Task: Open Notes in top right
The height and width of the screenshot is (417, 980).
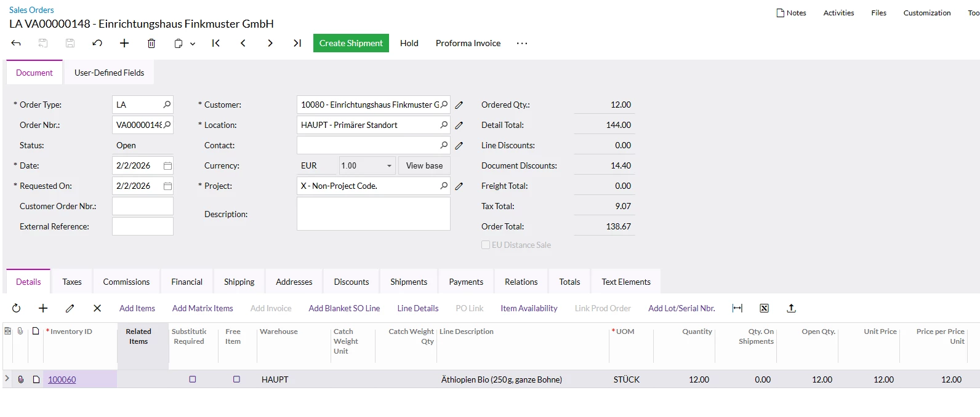Action: click(x=792, y=13)
